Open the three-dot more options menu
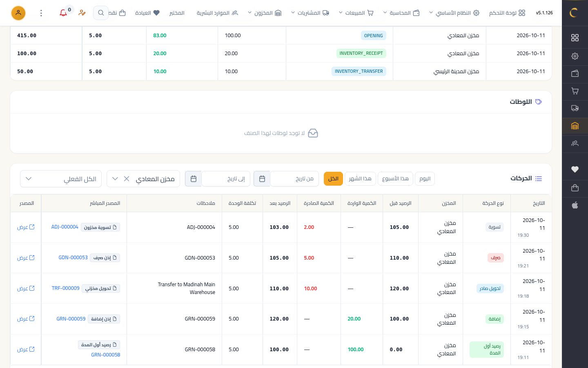 pos(41,13)
